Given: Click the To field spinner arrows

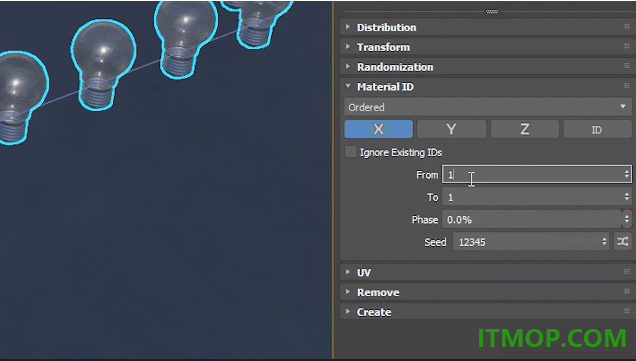Looking at the screenshot, I should click(x=627, y=197).
